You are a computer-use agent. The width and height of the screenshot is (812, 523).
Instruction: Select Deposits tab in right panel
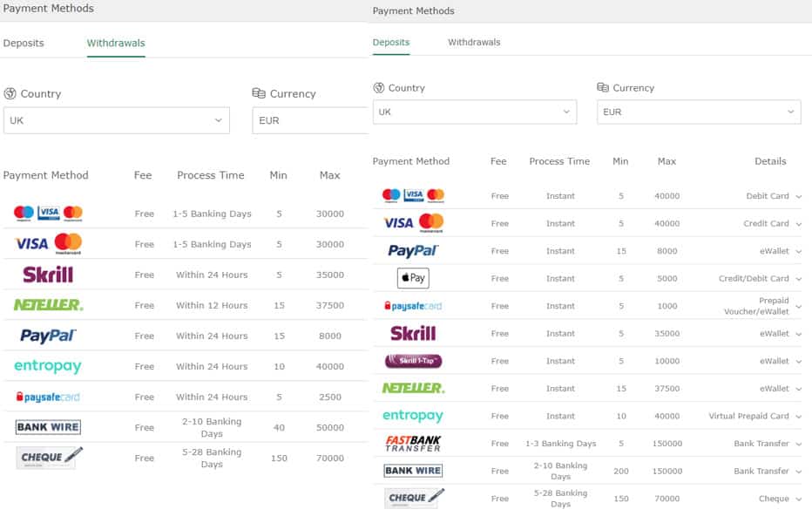391,42
